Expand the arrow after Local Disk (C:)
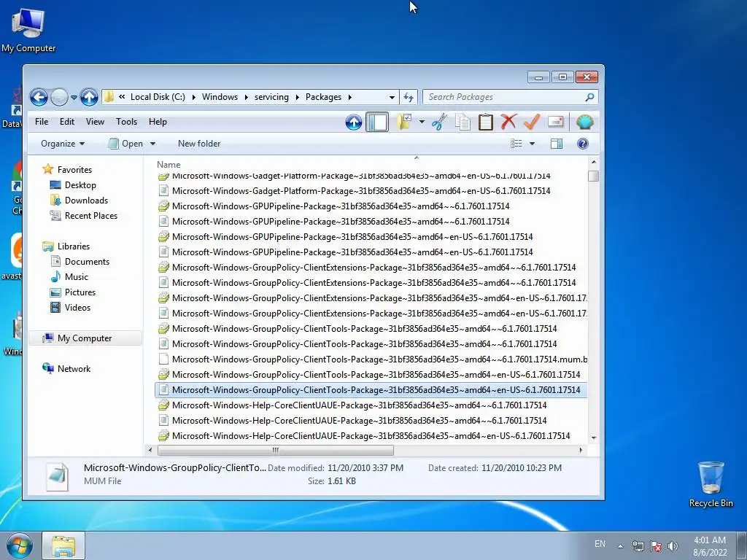747x560 pixels. pos(194,97)
